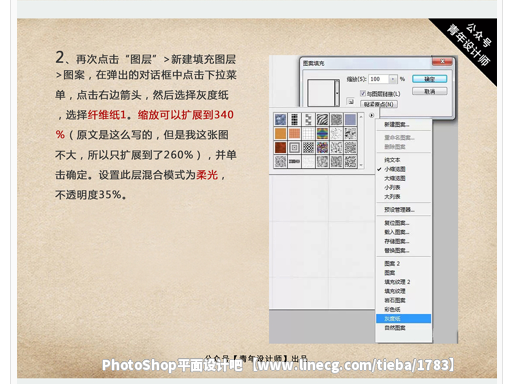Choose the black checkered dots pattern
This screenshot has width=510, height=384.
click(308, 148)
